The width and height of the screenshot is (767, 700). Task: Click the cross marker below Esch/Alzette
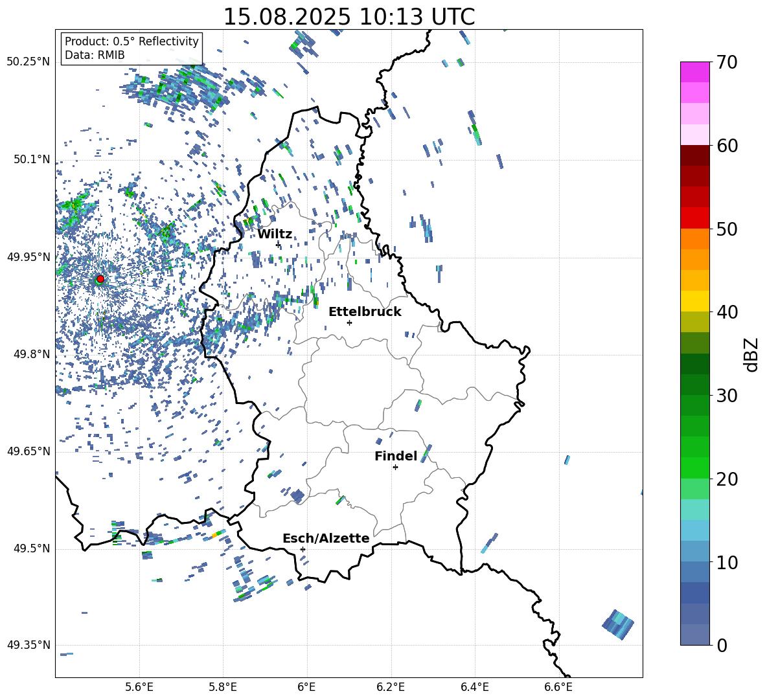(x=303, y=549)
